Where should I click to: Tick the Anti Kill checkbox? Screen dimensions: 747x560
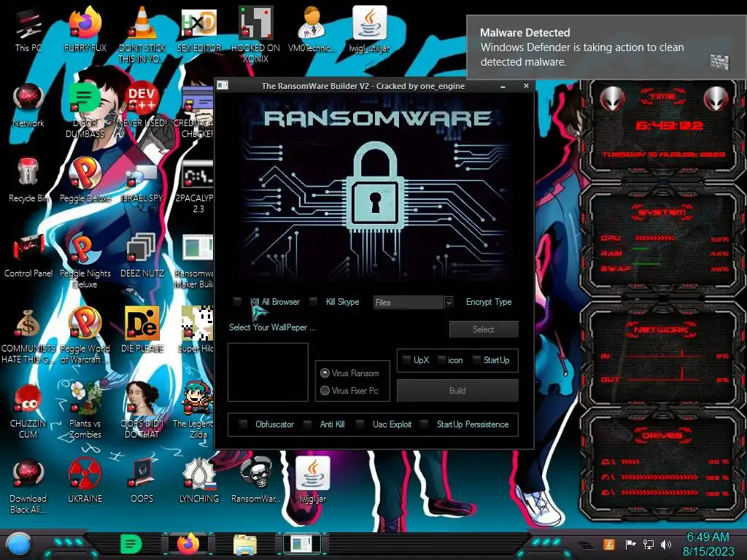tap(308, 424)
